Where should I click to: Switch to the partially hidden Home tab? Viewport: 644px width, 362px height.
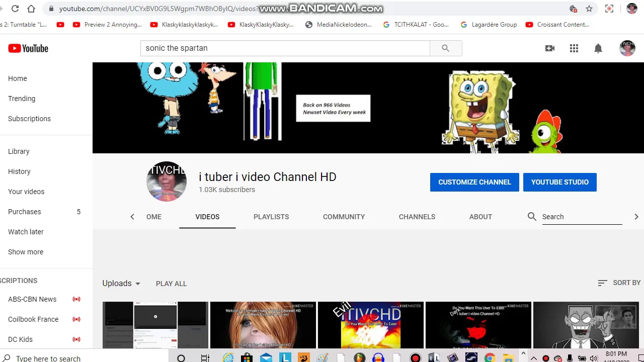click(x=154, y=217)
